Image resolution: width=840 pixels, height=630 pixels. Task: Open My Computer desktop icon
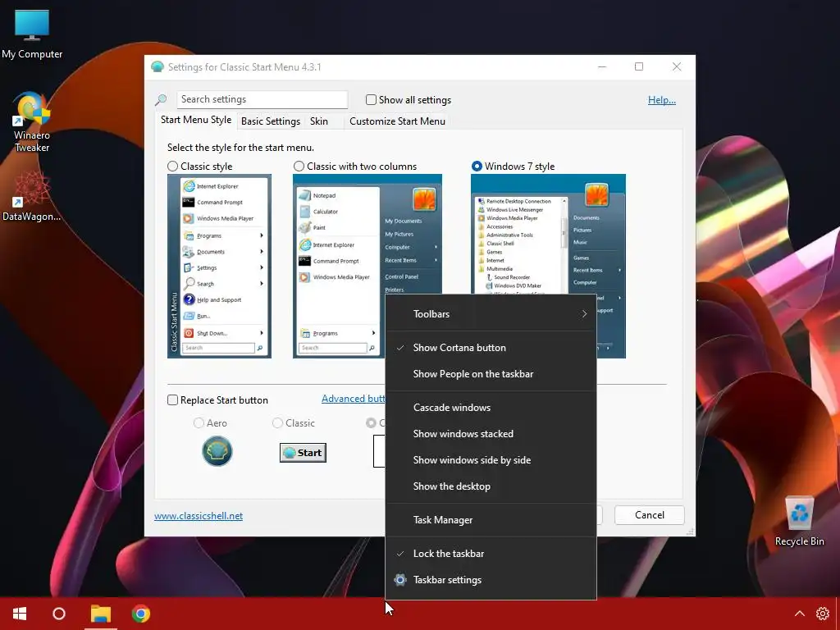pos(32,34)
